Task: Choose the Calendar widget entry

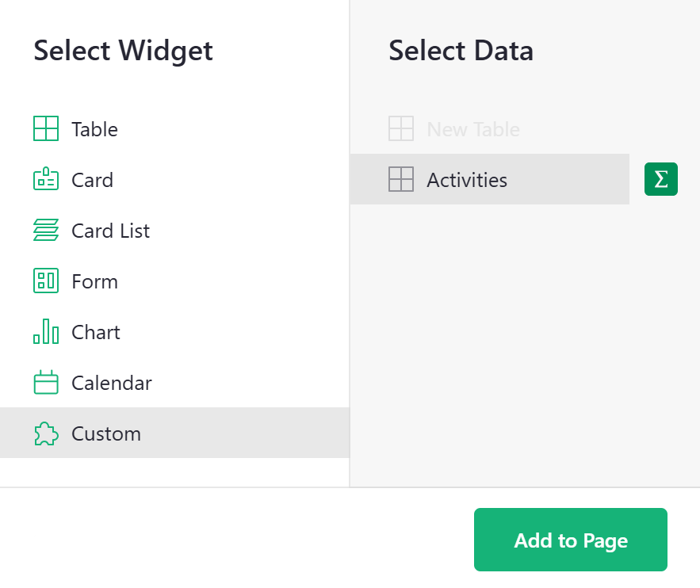Action: click(x=112, y=383)
